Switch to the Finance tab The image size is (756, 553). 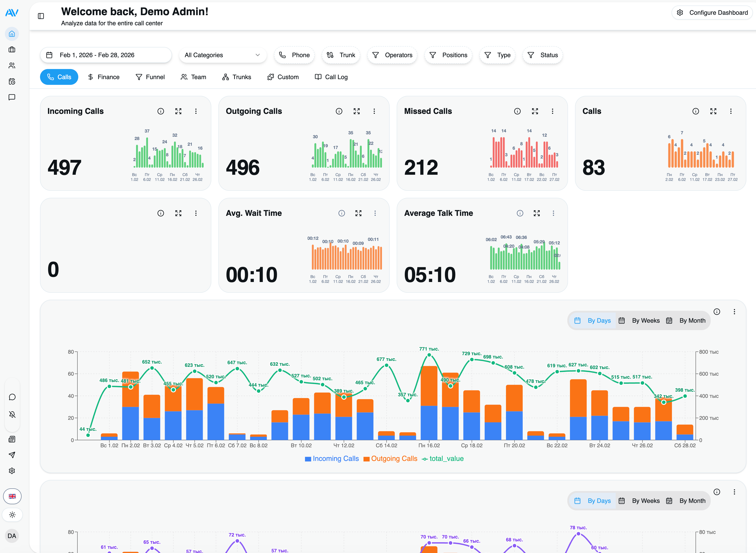pos(103,77)
